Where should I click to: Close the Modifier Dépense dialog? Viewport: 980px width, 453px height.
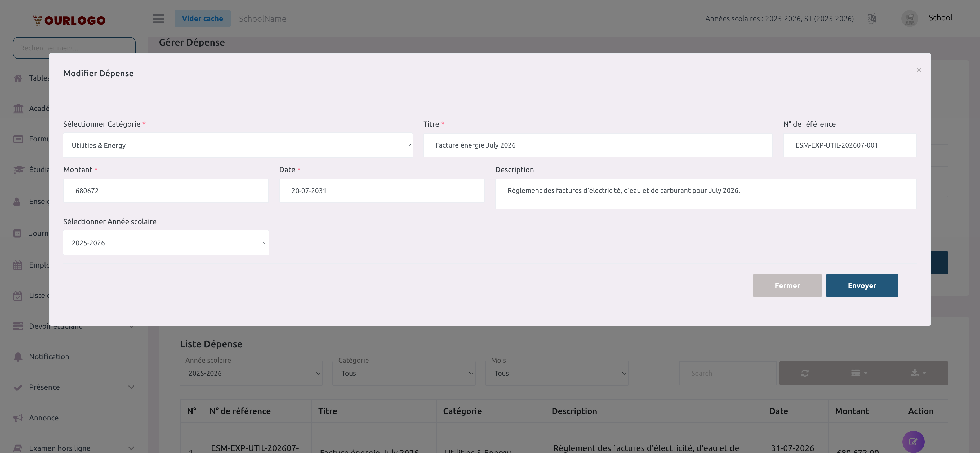coord(919,70)
